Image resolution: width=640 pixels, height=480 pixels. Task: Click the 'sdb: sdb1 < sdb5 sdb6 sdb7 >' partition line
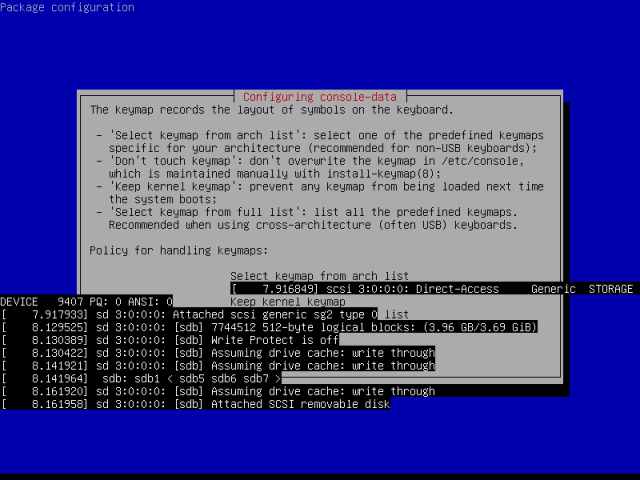click(141, 378)
